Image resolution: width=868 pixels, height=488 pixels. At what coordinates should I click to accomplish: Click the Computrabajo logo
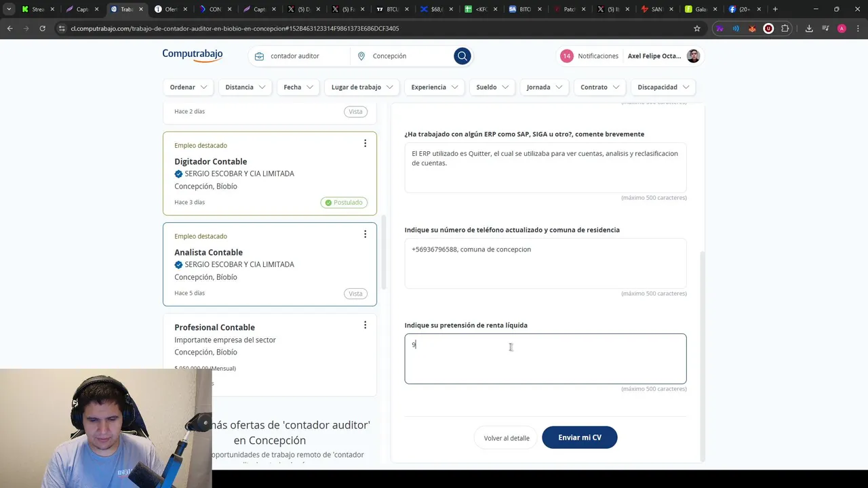click(x=193, y=56)
